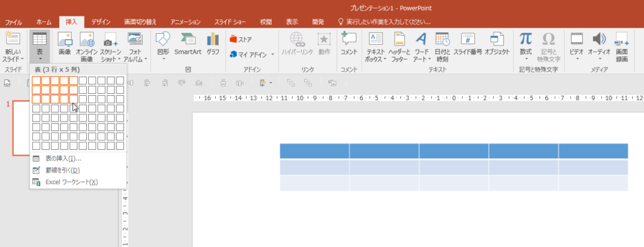Switch to the ファイル tab
Image resolution: width=644 pixels, height=247 pixels.
13,22
